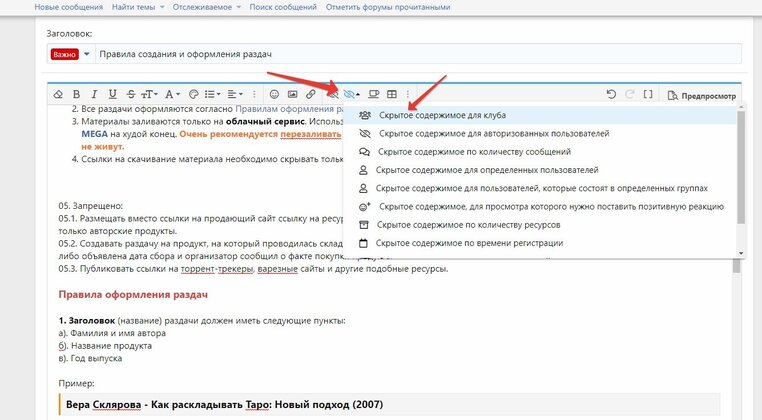762x420 pixels.
Task: Click Отметить форумы прочитанными link
Action: click(x=388, y=7)
